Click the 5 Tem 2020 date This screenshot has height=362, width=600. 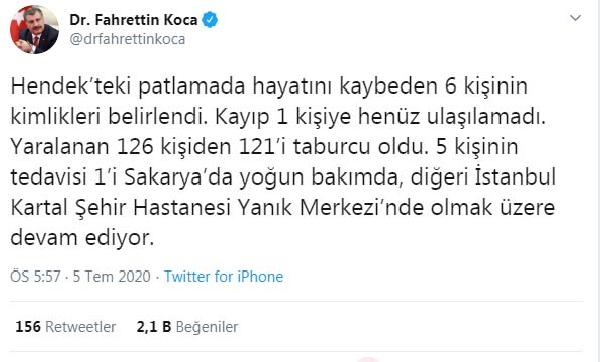tap(111, 276)
